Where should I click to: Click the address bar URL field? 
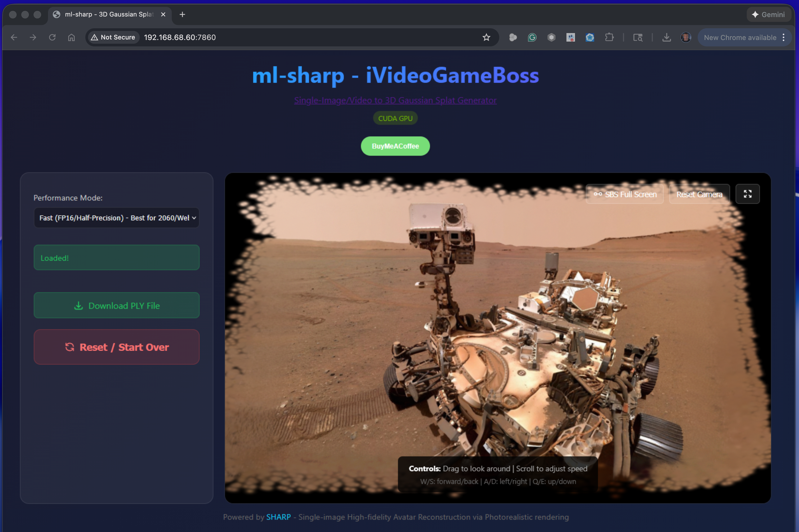(305, 37)
